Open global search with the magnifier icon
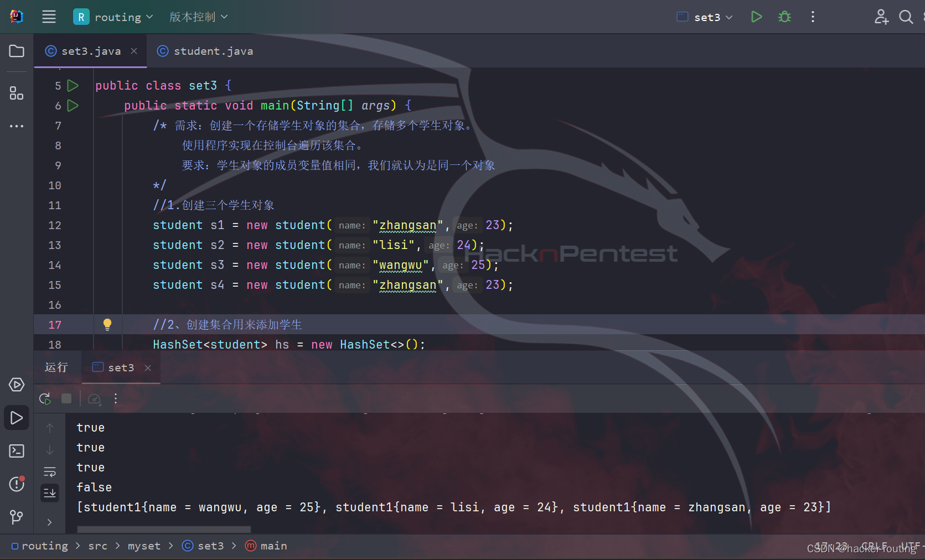 [x=906, y=17]
